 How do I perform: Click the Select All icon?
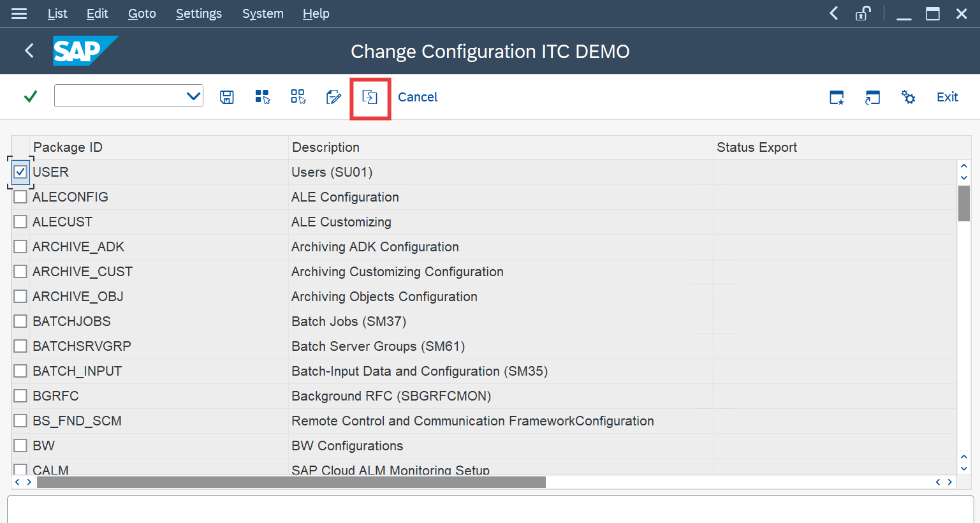(x=263, y=97)
